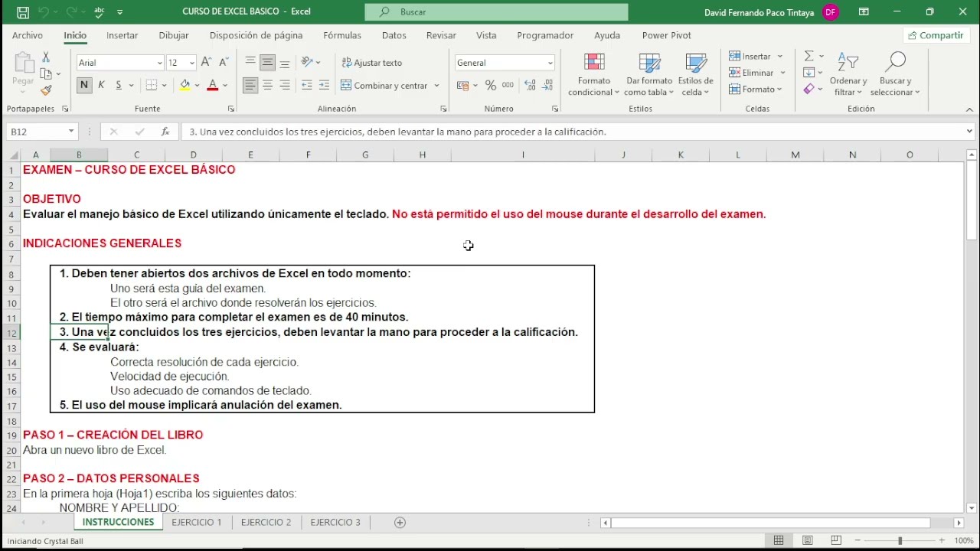Add a new sheet with plus icon
Viewport: 980px width, 551px height.
400,523
